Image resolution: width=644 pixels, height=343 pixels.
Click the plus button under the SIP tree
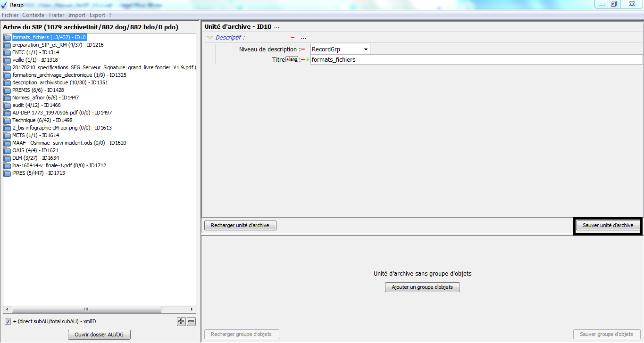pyautogui.click(x=181, y=322)
